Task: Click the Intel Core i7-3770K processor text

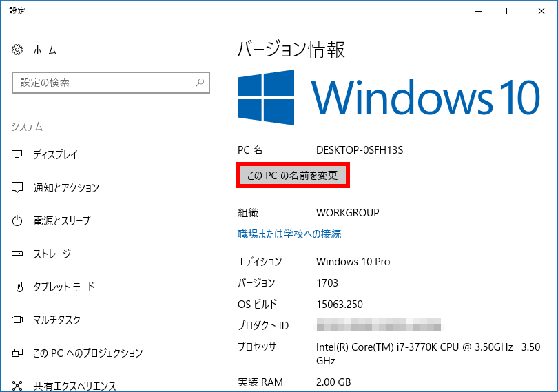Action: click(x=428, y=354)
